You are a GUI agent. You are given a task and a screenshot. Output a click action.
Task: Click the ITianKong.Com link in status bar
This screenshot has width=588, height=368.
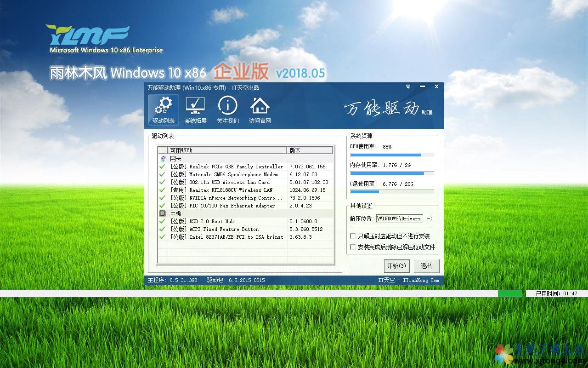[x=420, y=280]
